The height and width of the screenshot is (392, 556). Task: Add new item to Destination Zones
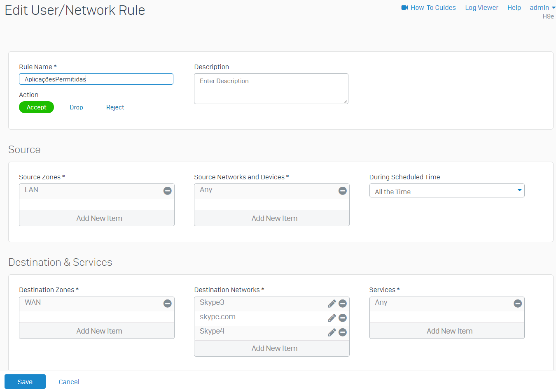[97, 331]
